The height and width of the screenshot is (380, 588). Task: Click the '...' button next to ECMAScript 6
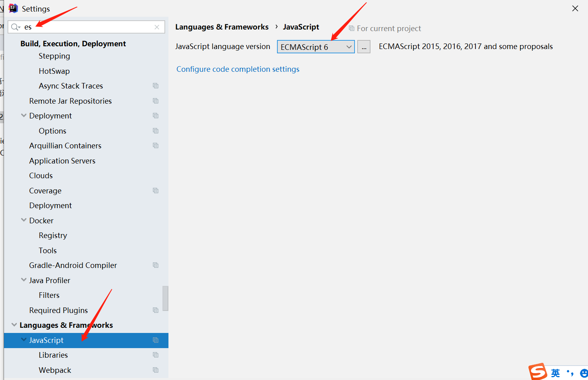364,47
